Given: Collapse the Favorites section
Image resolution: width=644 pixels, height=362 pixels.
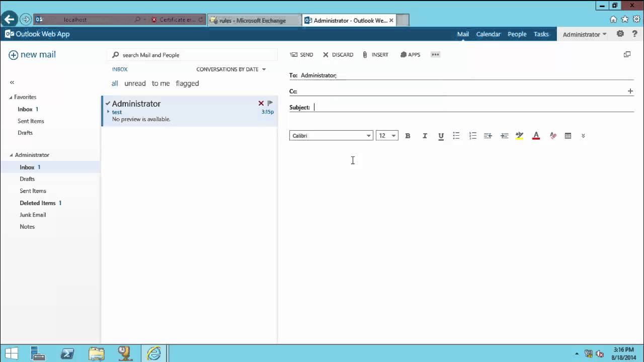Looking at the screenshot, I should point(11,98).
